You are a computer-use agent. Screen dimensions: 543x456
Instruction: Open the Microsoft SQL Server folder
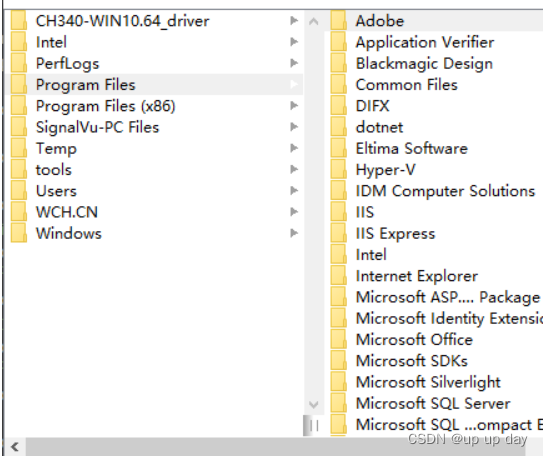point(433,403)
